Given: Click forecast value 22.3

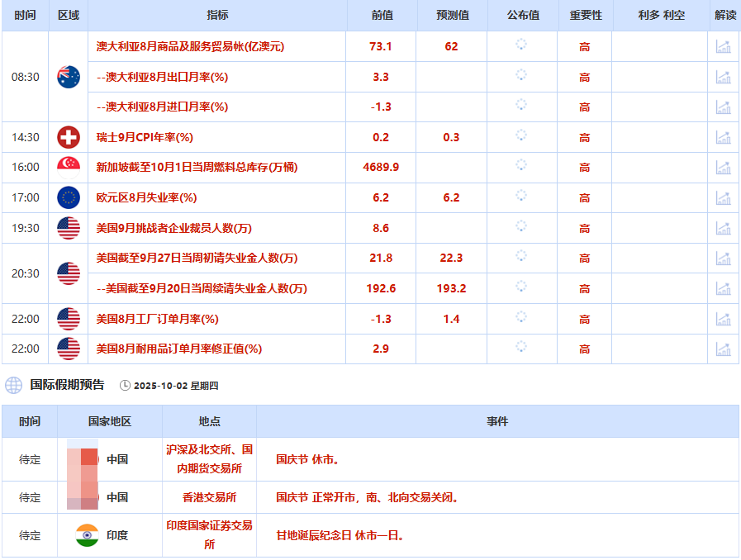Looking at the screenshot, I should point(451,258).
